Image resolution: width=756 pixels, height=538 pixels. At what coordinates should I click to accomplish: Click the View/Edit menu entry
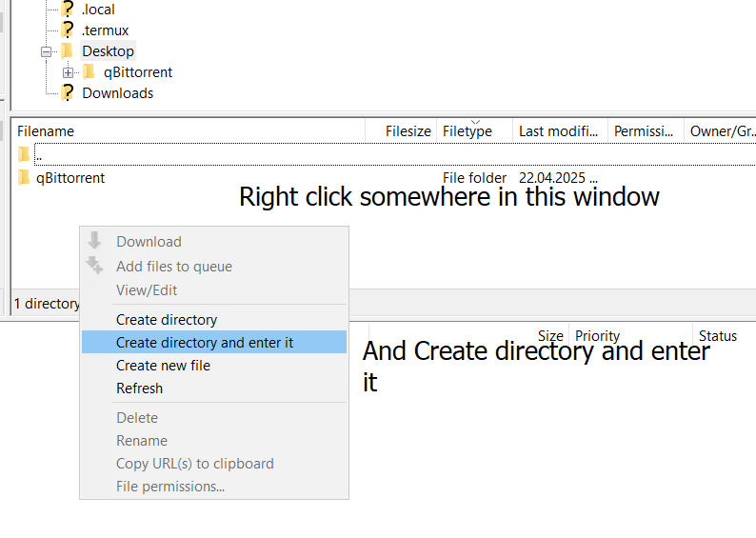214,290
